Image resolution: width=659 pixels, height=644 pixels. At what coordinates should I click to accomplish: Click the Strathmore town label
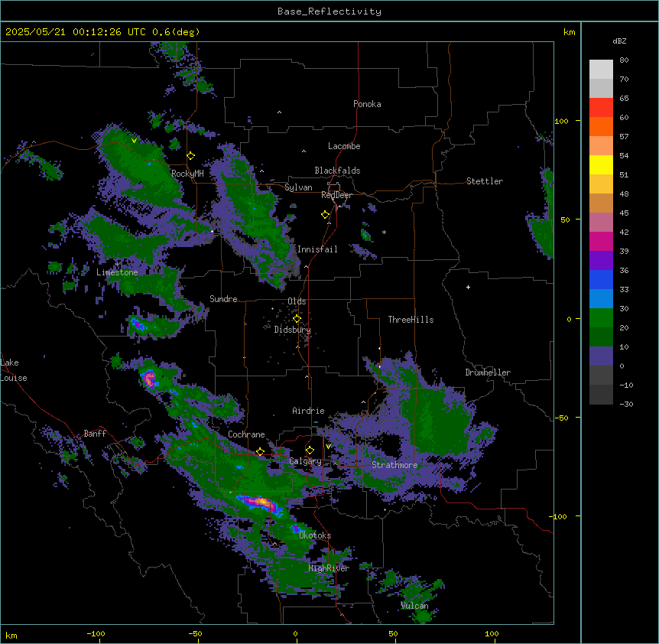pyautogui.click(x=394, y=465)
